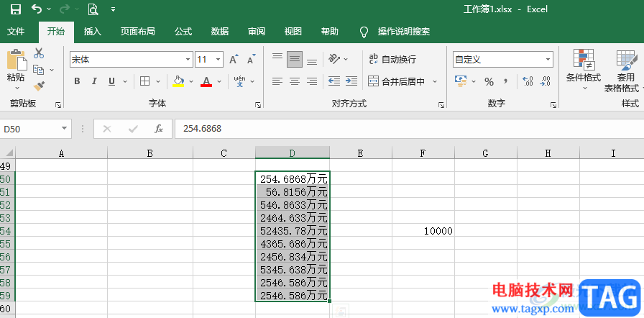Open the 字体 dialog launcher
This screenshot has height=318, width=644.
click(258, 106)
